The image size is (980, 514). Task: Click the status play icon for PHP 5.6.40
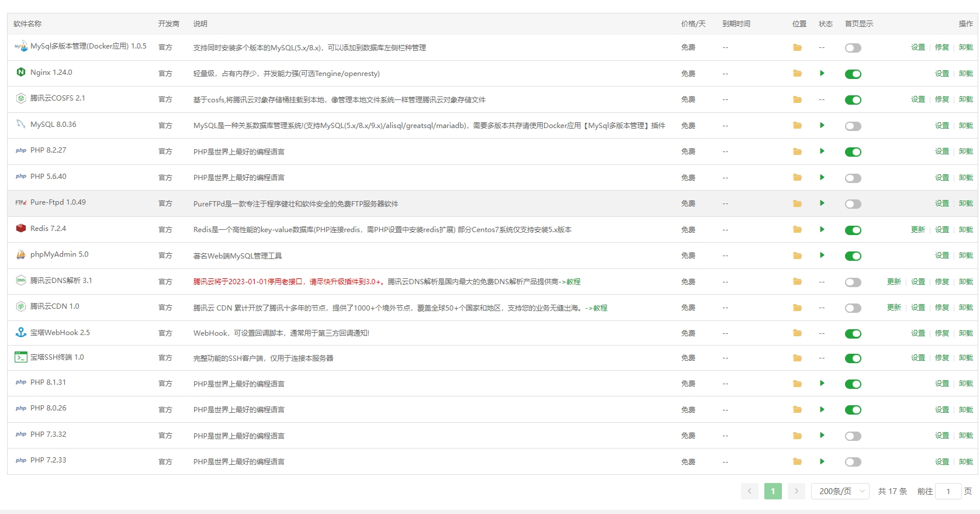[822, 177]
